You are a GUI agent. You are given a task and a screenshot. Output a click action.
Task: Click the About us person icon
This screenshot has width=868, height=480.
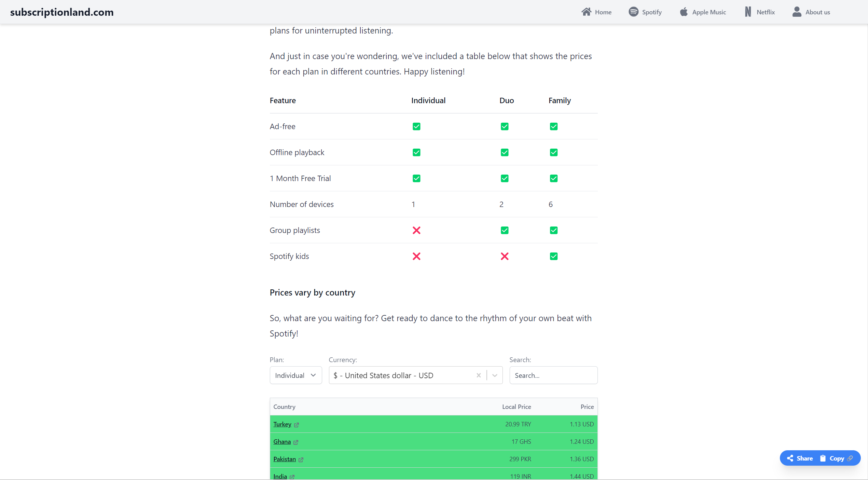797,12
